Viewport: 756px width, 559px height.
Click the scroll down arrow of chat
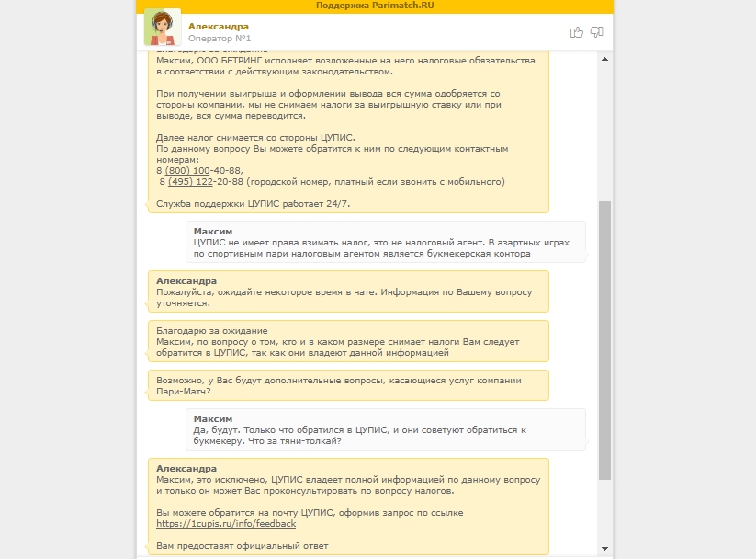click(604, 549)
